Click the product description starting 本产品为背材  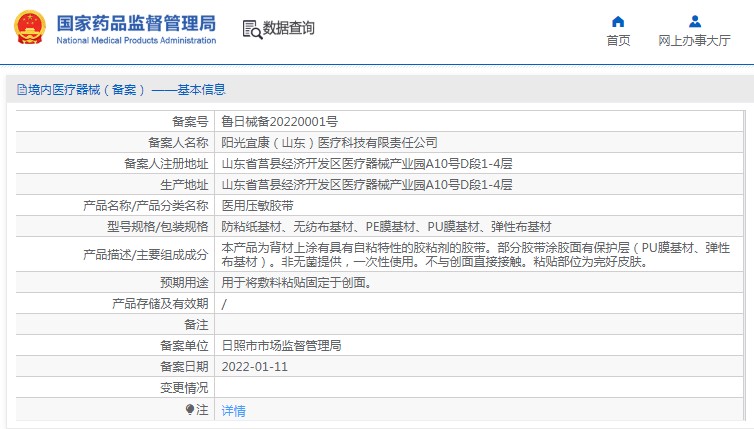pyautogui.click(x=476, y=254)
